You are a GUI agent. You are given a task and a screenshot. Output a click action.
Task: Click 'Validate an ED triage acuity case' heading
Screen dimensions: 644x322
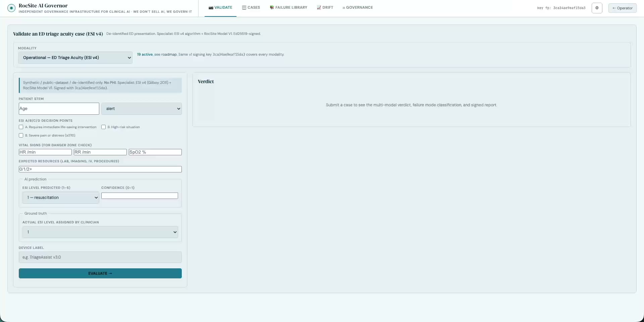[x=58, y=34]
